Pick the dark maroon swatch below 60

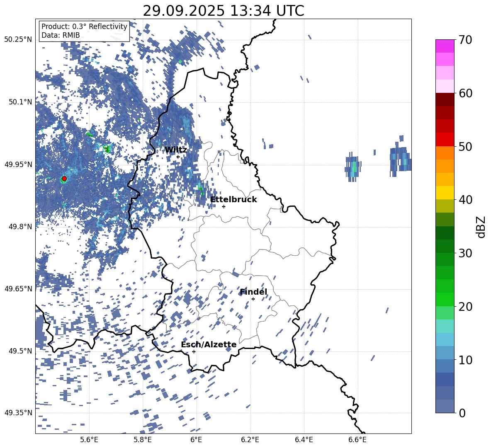(x=445, y=99)
